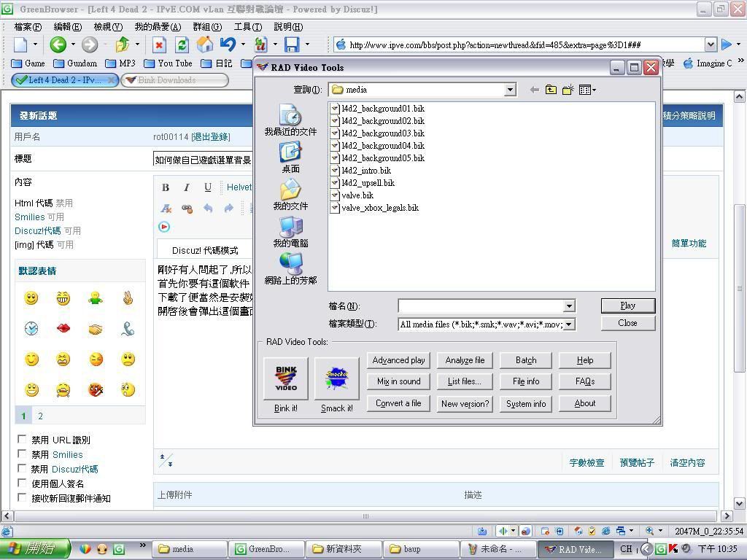Click the browser stop icon
Image resolution: width=747 pixels, height=560 pixels.
pyautogui.click(x=159, y=44)
